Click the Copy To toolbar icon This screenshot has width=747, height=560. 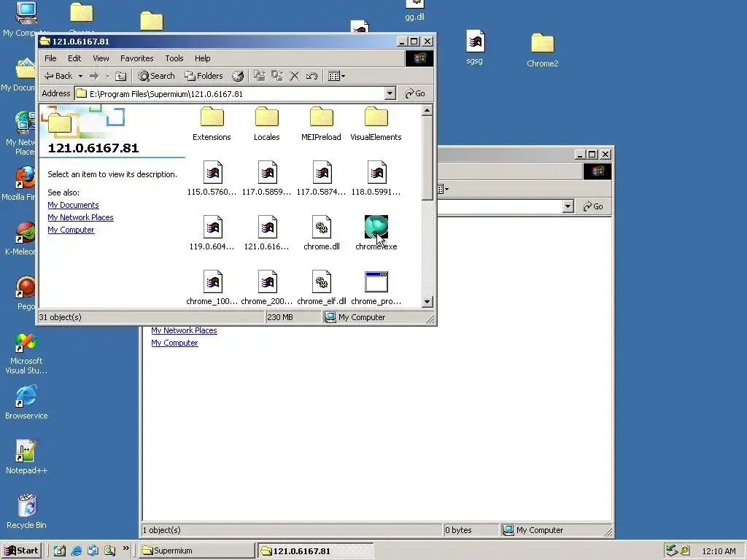tap(277, 76)
